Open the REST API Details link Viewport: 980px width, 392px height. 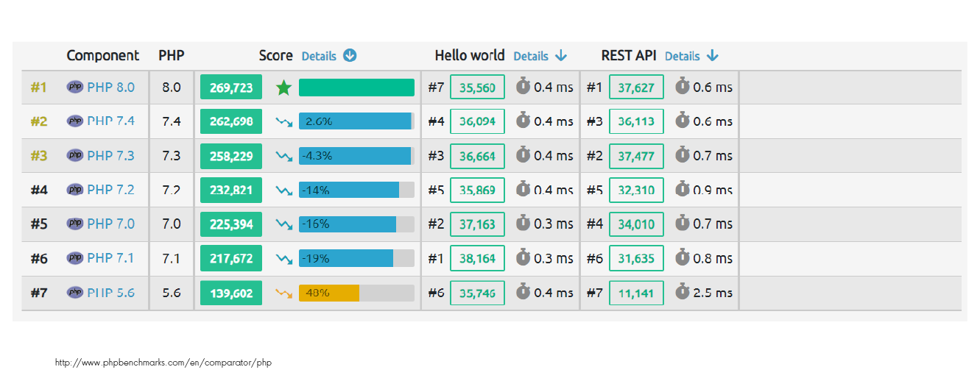(682, 56)
